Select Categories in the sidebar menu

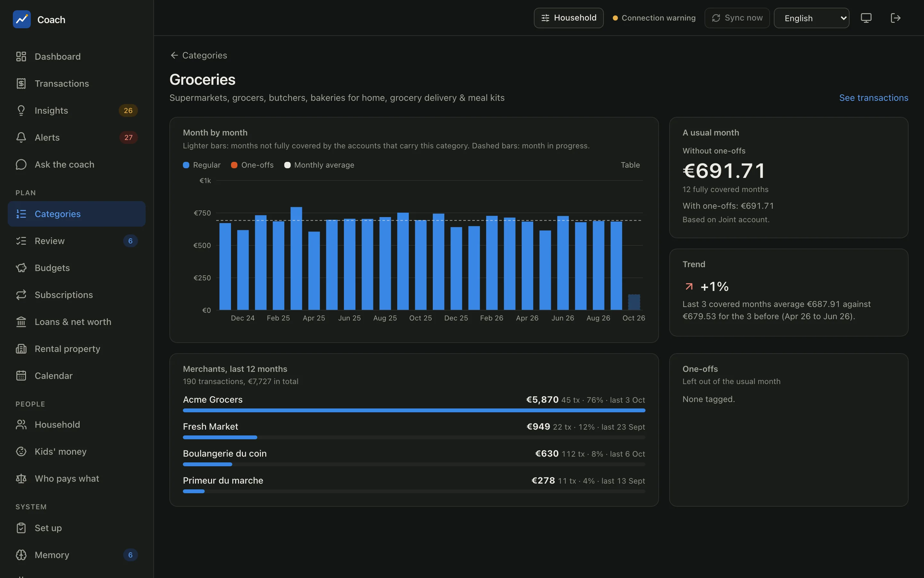pyautogui.click(x=76, y=214)
